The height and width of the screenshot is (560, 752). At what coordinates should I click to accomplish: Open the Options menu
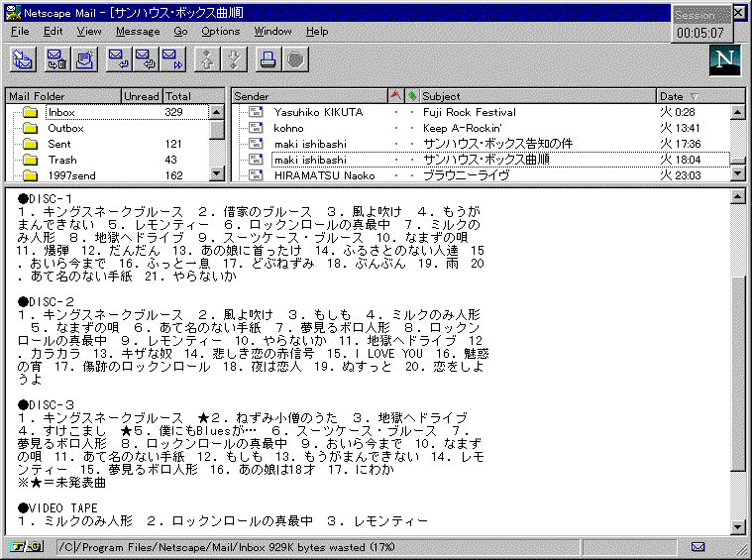220,32
